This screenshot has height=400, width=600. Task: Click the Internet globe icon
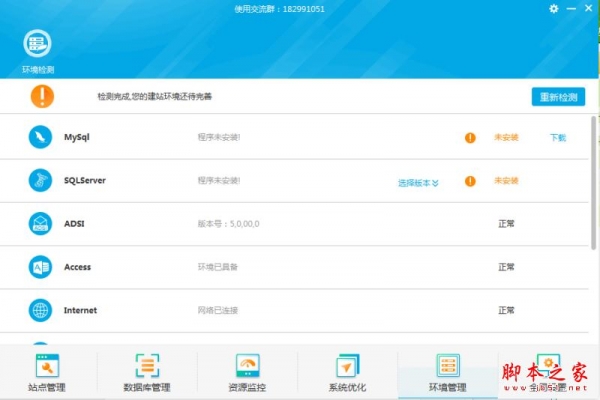tap(40, 310)
